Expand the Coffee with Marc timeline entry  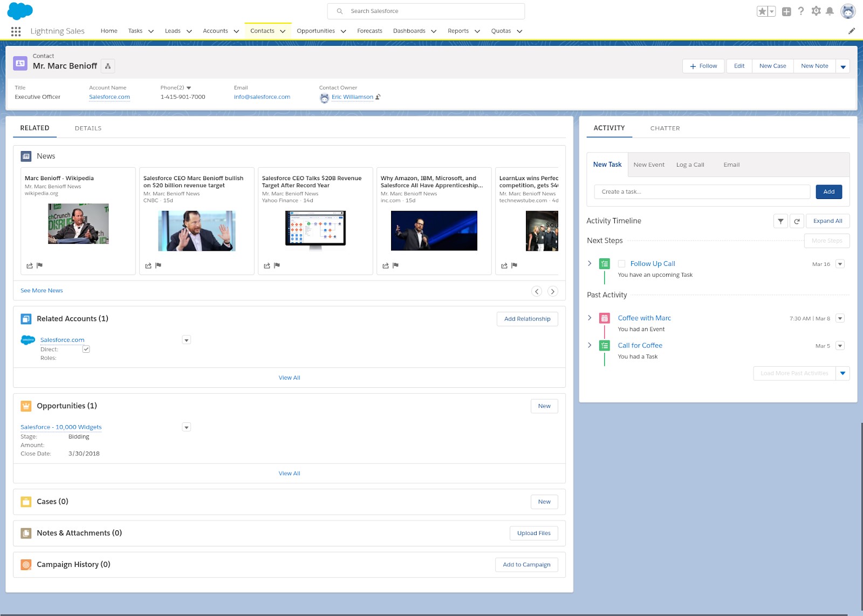tap(590, 318)
